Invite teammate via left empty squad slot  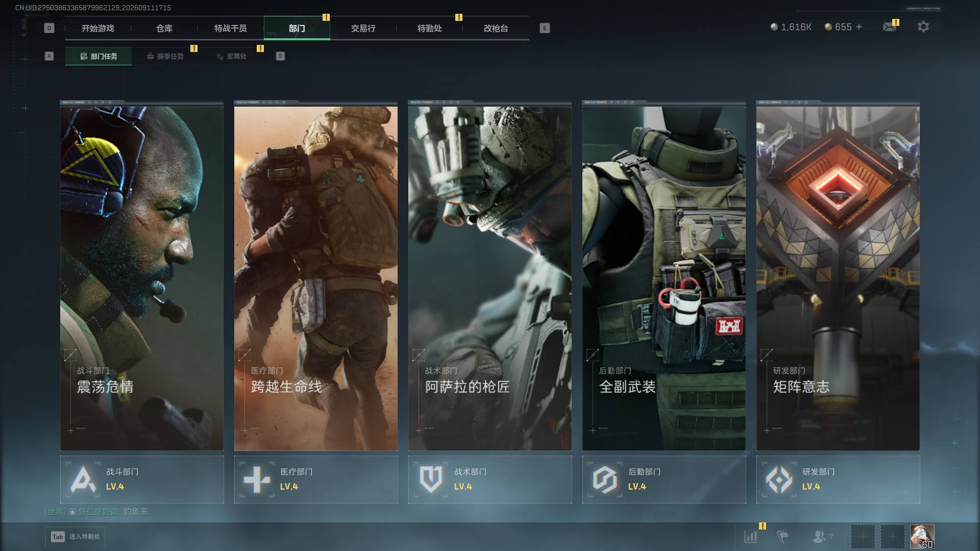[863, 537]
